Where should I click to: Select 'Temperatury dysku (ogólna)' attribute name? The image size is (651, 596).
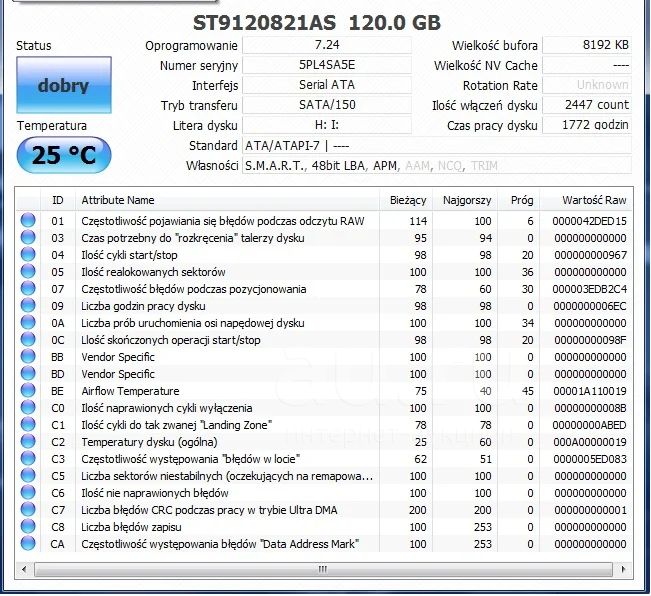149,442
